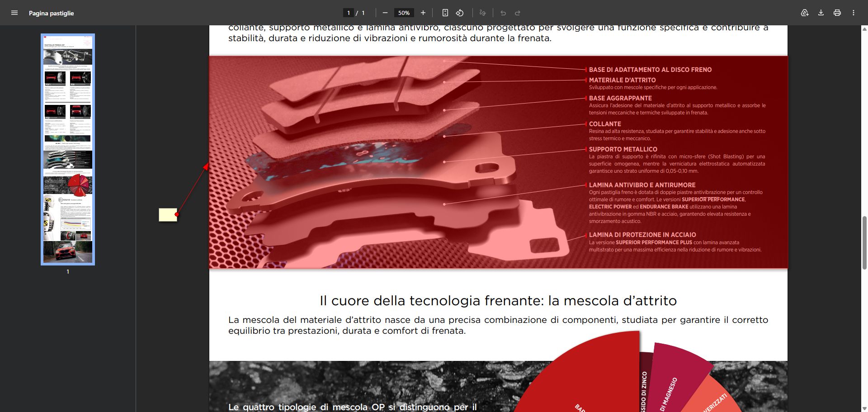Download the PDF file

[x=821, y=13]
